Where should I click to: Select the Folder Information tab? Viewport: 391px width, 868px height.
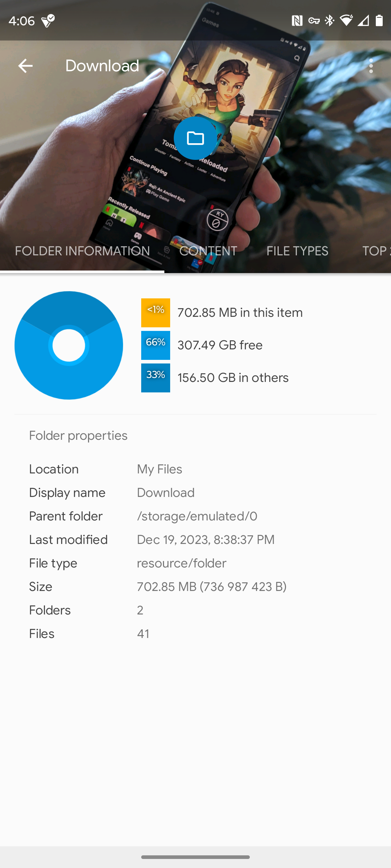(82, 251)
